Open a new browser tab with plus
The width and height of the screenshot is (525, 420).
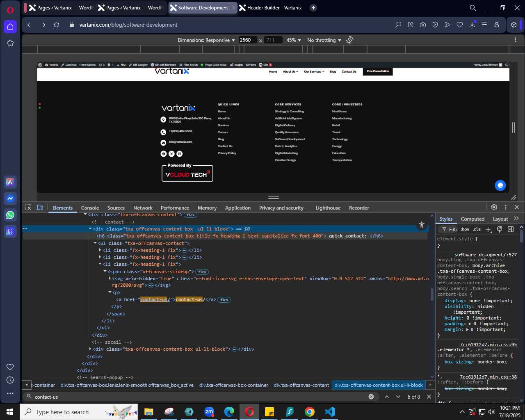pyautogui.click(x=313, y=8)
